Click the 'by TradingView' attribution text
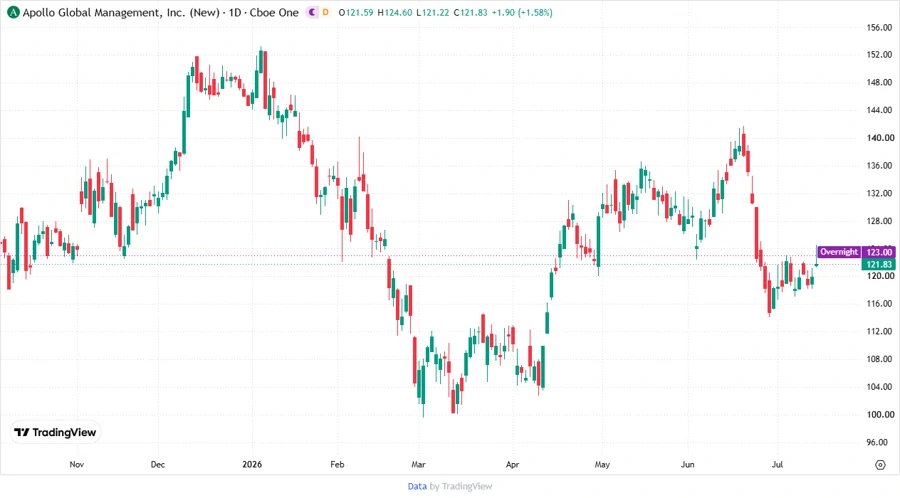Screen dimensions: 900x498 461,486
